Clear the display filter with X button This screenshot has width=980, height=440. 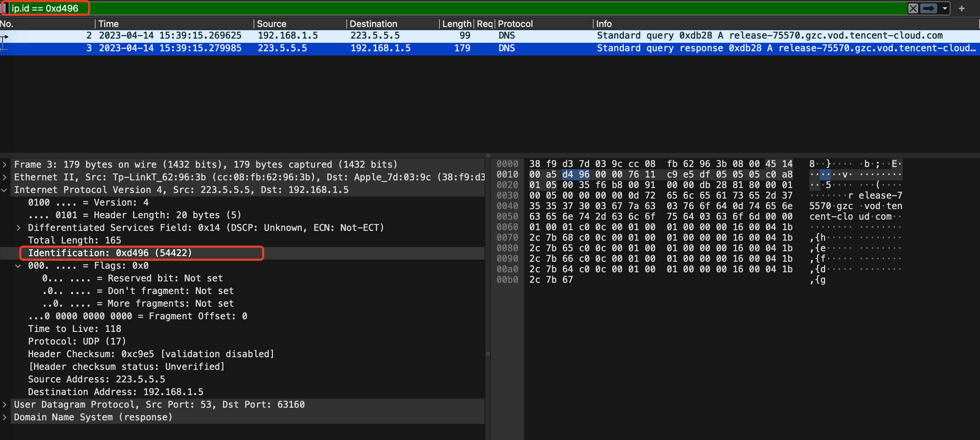tap(913, 8)
